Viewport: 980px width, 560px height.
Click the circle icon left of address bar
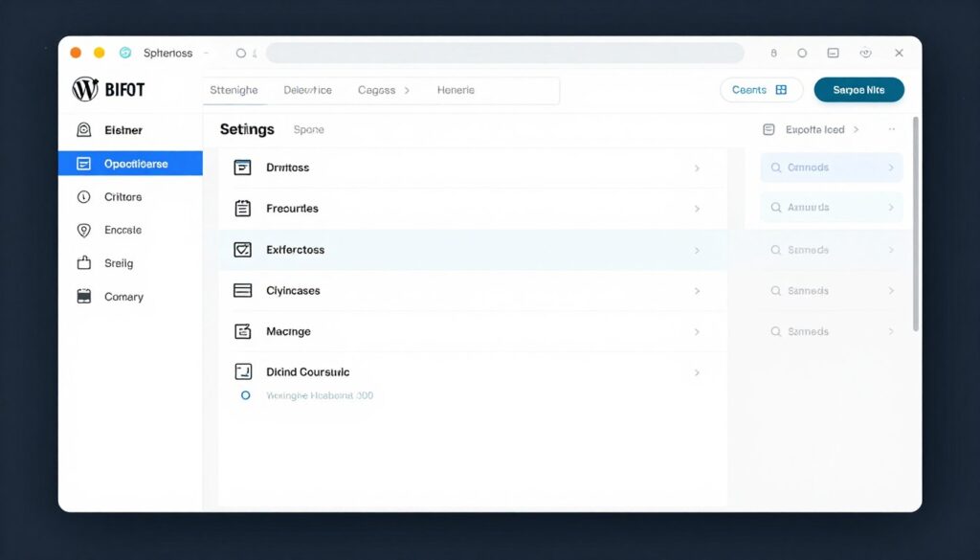click(240, 53)
